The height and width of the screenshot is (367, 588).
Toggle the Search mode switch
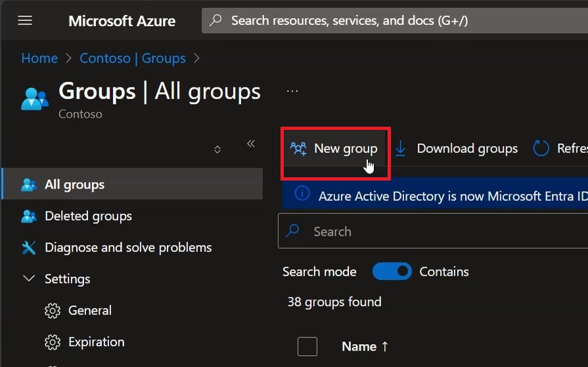392,271
